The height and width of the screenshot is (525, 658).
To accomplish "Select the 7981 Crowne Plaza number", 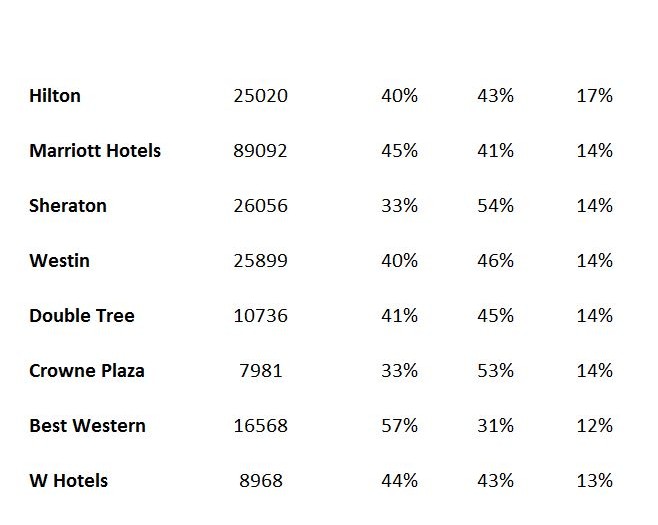I will tap(261, 371).
